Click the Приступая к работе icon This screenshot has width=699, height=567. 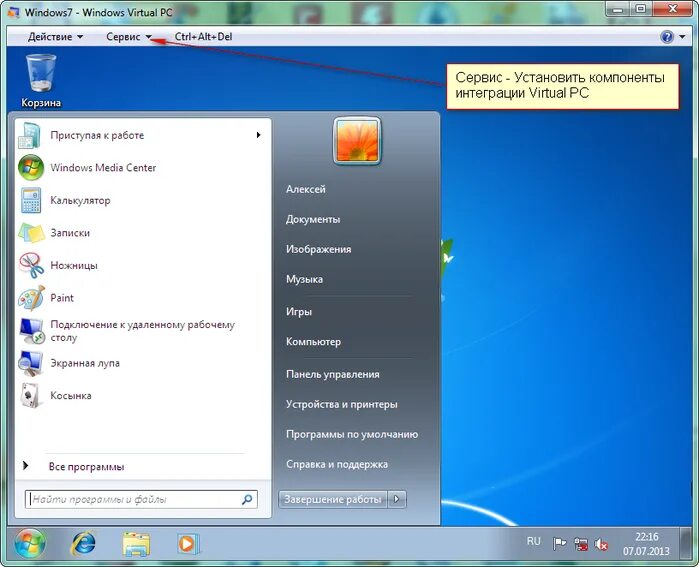[x=30, y=135]
